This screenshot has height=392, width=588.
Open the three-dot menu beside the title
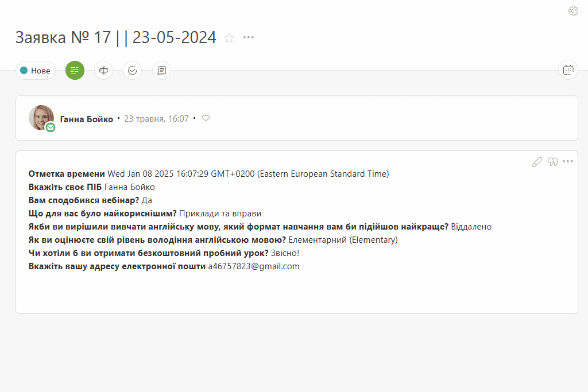pyautogui.click(x=248, y=37)
